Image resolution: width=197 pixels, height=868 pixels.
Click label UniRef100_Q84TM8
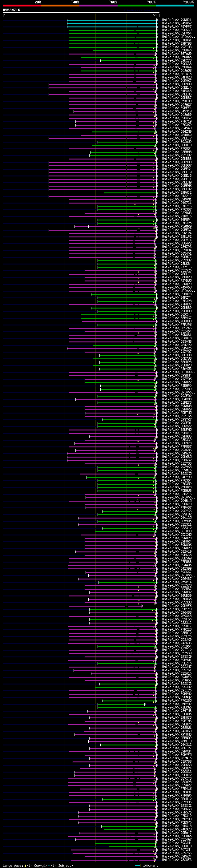(x=177, y=711)
